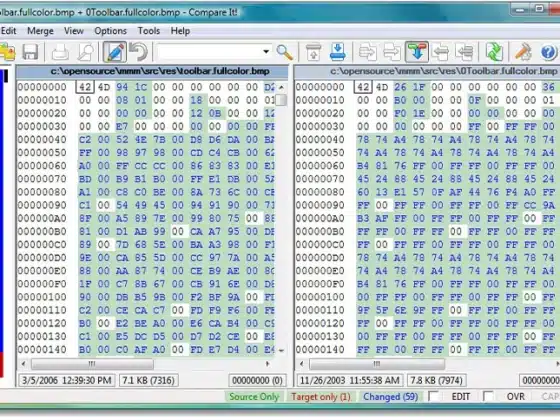Click right file size 7.8 KB (7974)

(436, 380)
